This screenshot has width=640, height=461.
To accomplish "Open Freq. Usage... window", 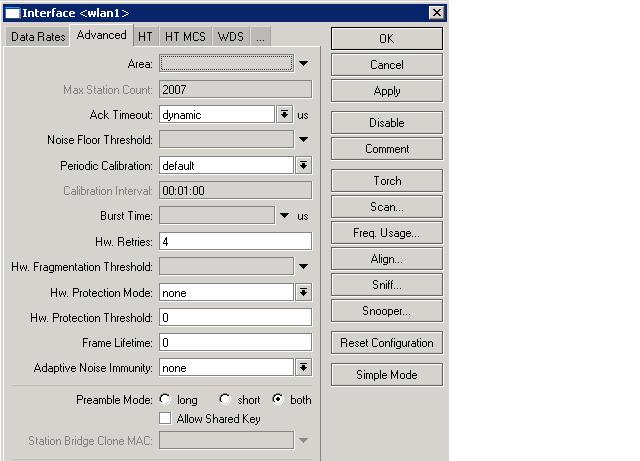I will coord(387,233).
